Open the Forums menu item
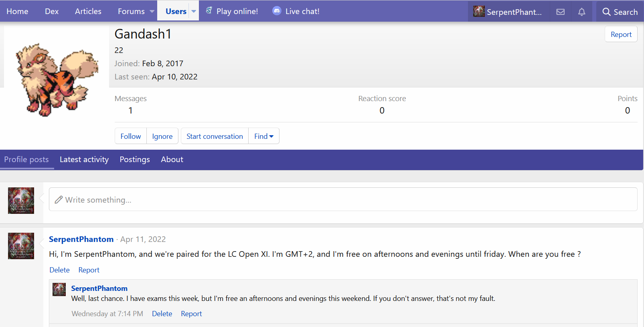This screenshot has width=644, height=327. (131, 11)
